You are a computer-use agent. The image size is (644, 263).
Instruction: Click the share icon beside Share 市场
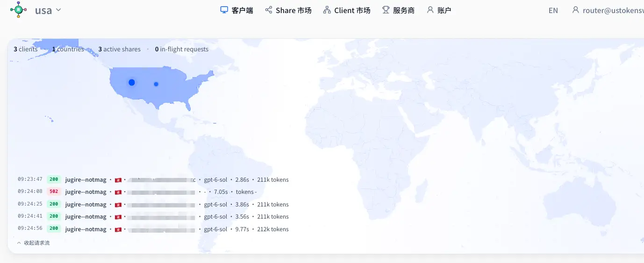pyautogui.click(x=269, y=10)
